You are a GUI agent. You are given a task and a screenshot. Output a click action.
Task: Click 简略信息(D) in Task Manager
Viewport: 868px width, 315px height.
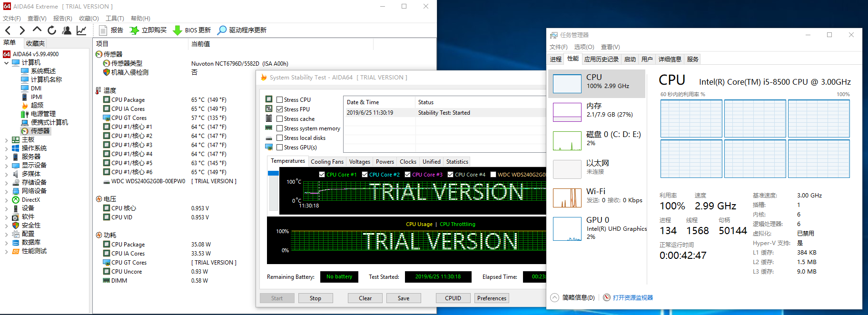coord(573,298)
